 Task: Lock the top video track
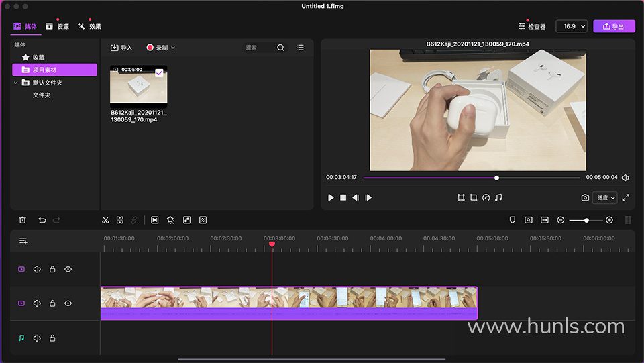(52, 269)
